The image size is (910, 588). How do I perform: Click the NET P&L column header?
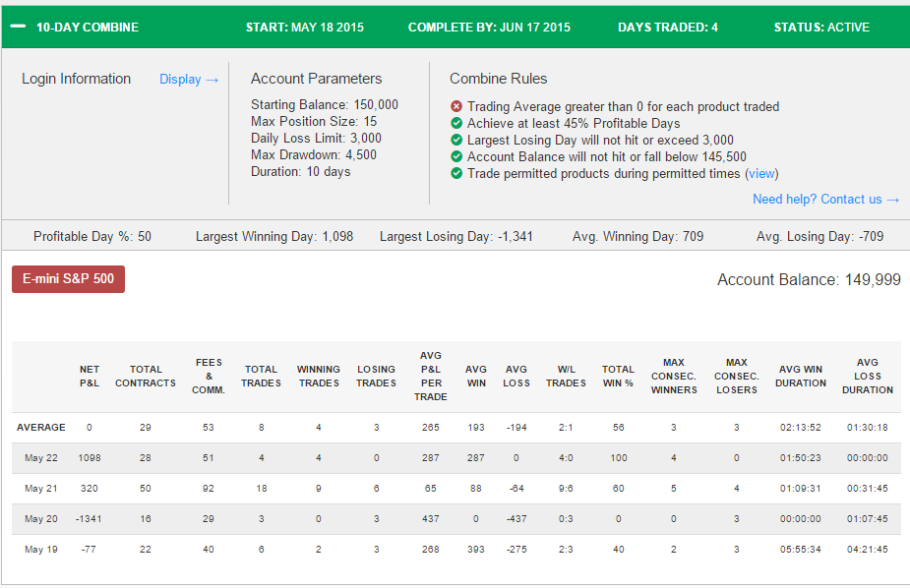coord(90,377)
